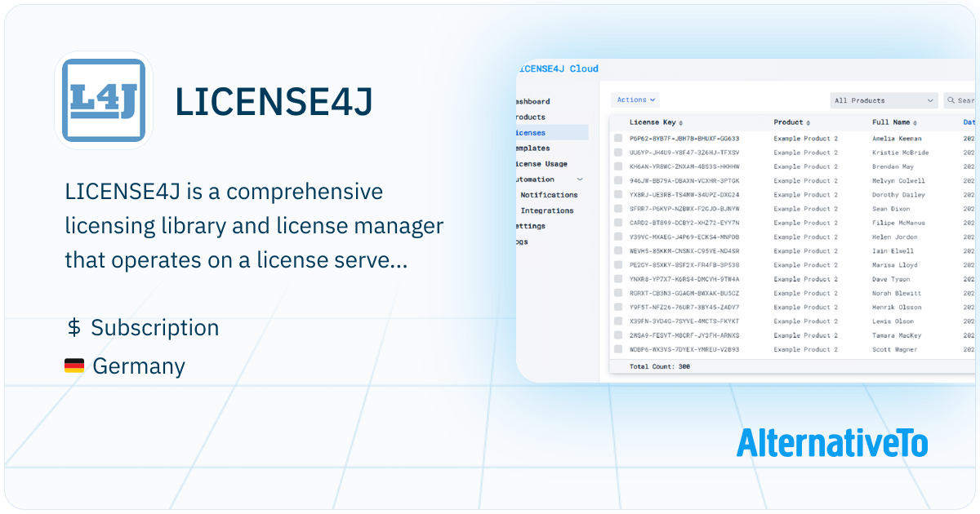980x514 pixels.
Task: Click the name Iain Elwell
Action: tap(893, 250)
